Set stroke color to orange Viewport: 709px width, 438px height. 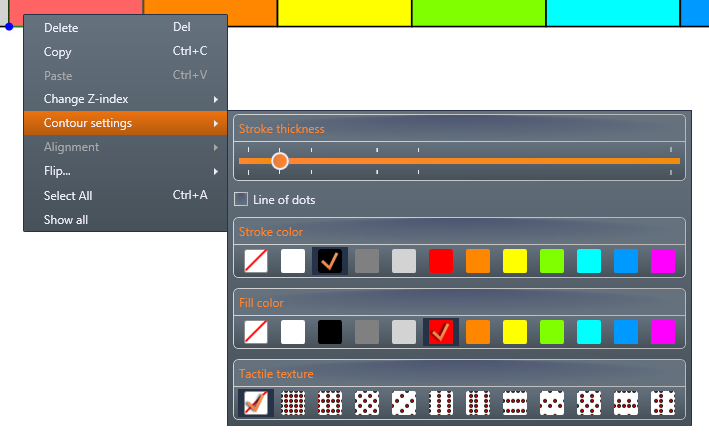478,261
